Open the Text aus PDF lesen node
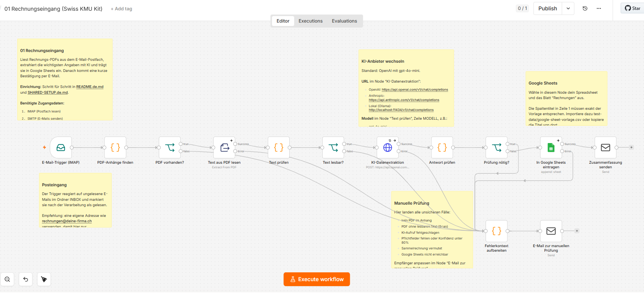The width and height of the screenshot is (644, 293). 224,148
